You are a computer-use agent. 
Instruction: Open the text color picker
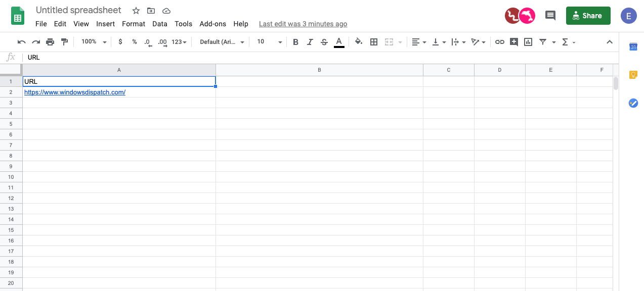tap(339, 42)
